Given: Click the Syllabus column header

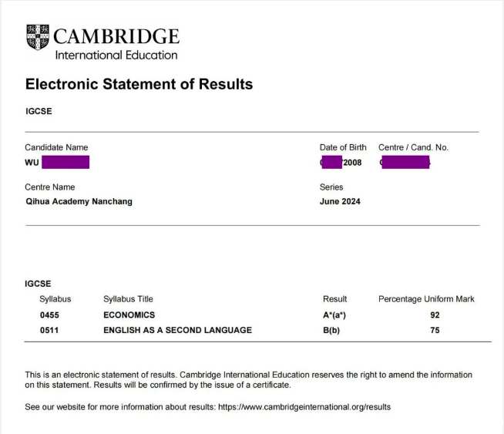Looking at the screenshot, I should (55, 299).
